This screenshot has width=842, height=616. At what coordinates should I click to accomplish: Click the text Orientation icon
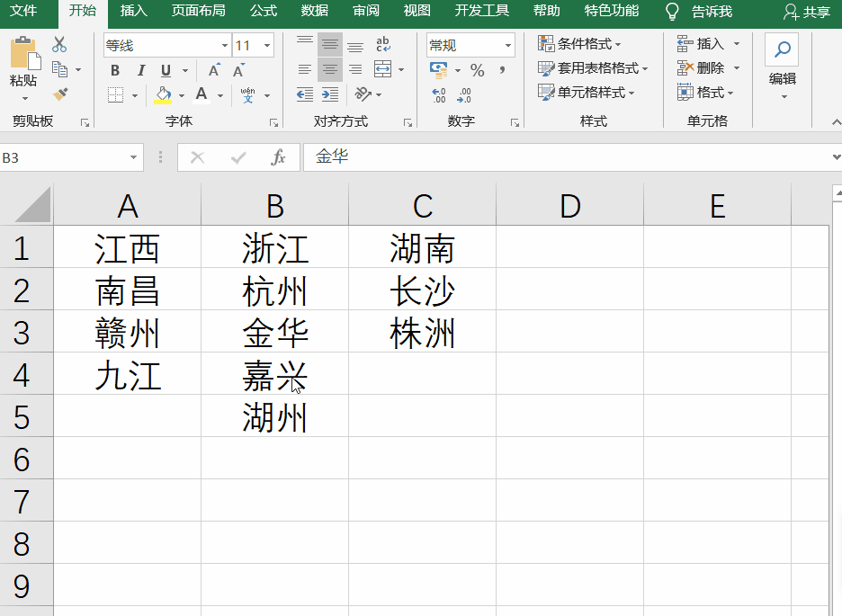(x=363, y=95)
